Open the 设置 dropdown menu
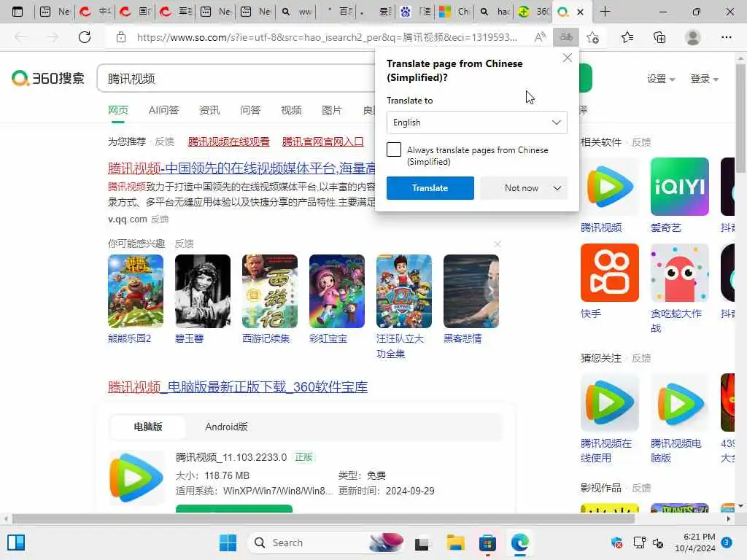Screen dimensions: 747x560 661,79
